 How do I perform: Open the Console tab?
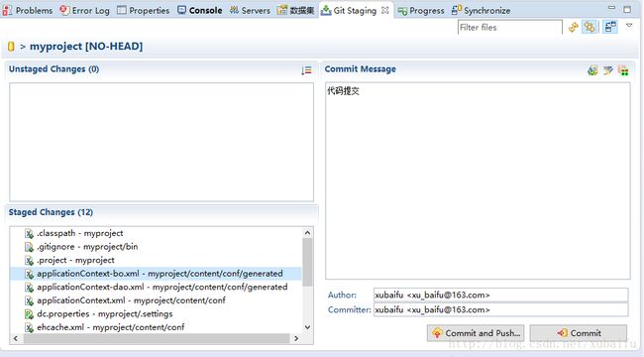pos(199,10)
